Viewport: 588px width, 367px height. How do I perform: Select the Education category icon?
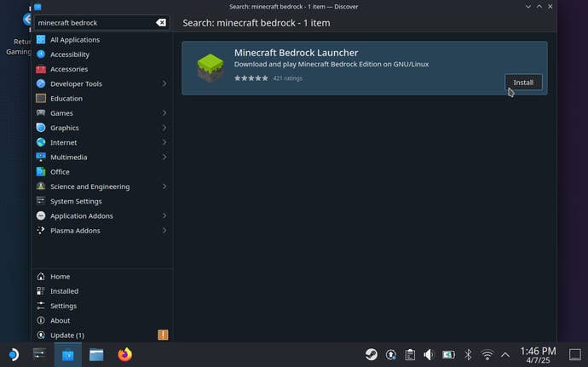click(41, 98)
